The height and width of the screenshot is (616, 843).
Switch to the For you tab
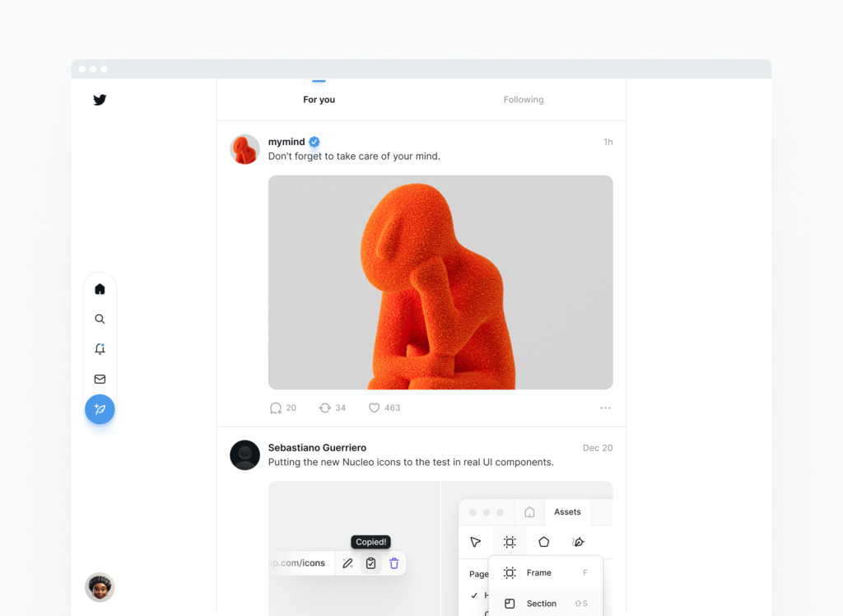click(319, 100)
